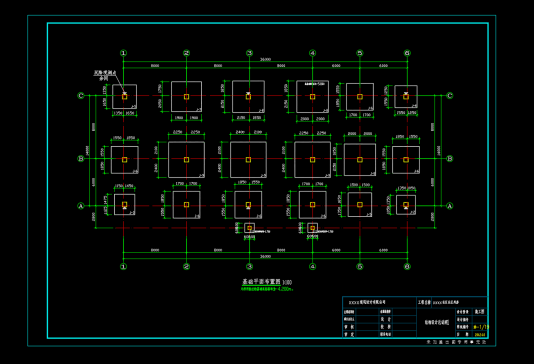Select yellow column marker at grid B-2
Screen dimensions: 534x364
click(x=186, y=160)
